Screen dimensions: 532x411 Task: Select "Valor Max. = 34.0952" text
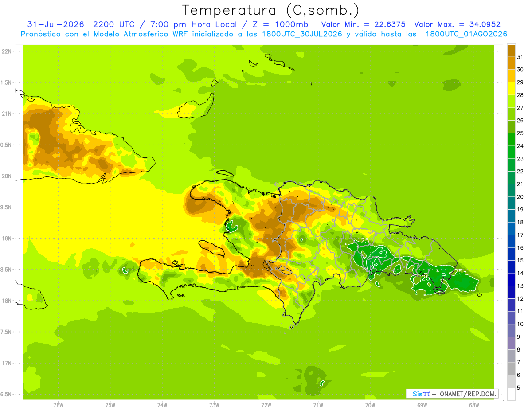[x=457, y=24]
